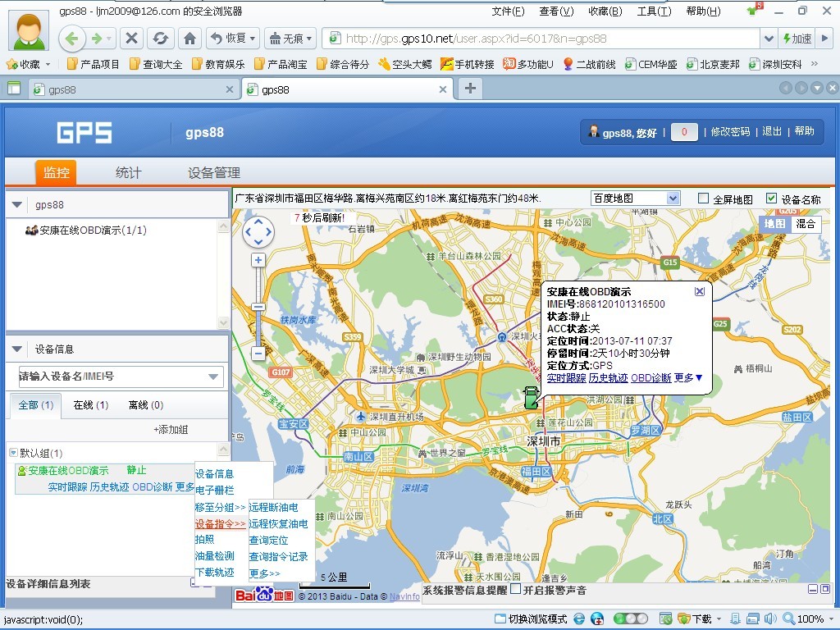Uncheck the 设备名称 checkbox

pos(771,199)
